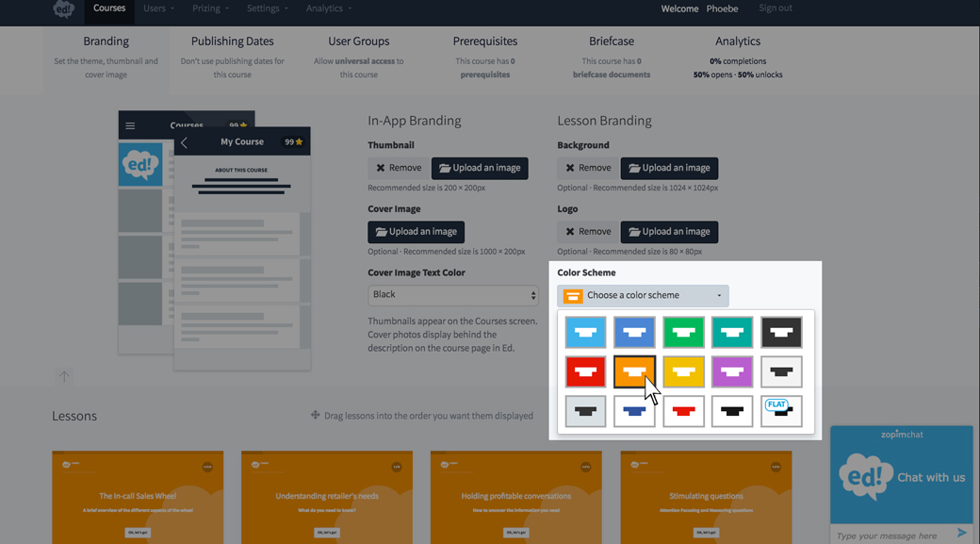Pick the red color scheme swatch
980x544 pixels.
coord(585,372)
